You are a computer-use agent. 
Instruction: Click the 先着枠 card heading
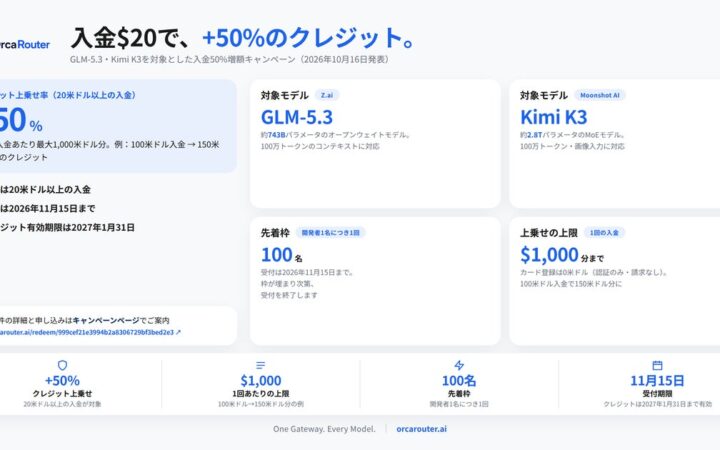click(275, 233)
